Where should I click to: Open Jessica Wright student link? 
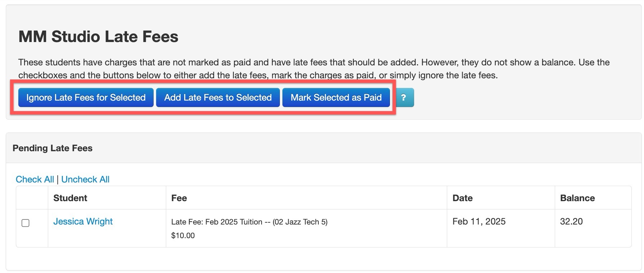tap(83, 221)
